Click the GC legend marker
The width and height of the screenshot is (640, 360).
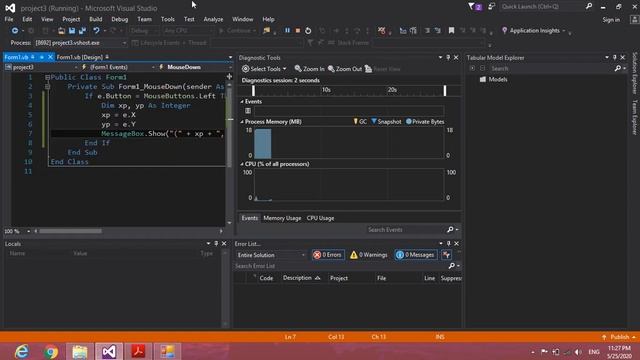(360, 122)
